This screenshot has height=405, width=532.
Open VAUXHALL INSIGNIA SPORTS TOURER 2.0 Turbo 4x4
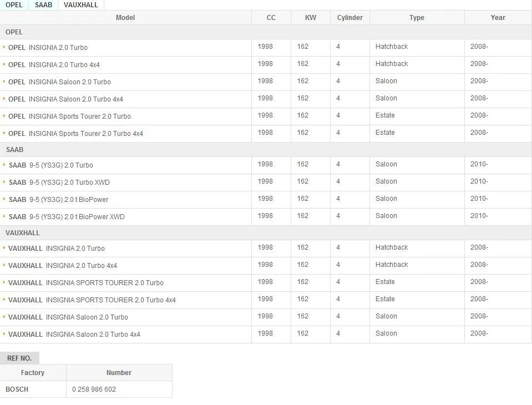pos(92,300)
